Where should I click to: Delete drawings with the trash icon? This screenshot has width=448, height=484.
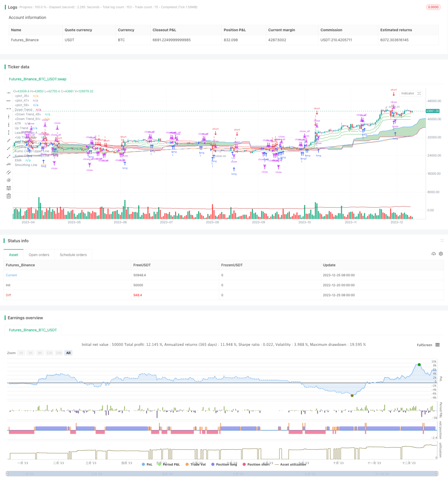[x=9, y=196]
